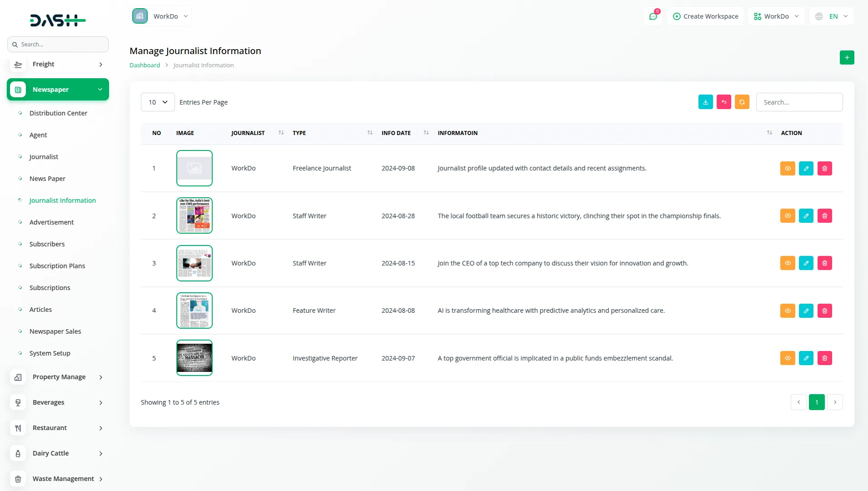Click the eye view icon for Feature Writer row
Screen dimensions: 868x491
tap(788, 311)
